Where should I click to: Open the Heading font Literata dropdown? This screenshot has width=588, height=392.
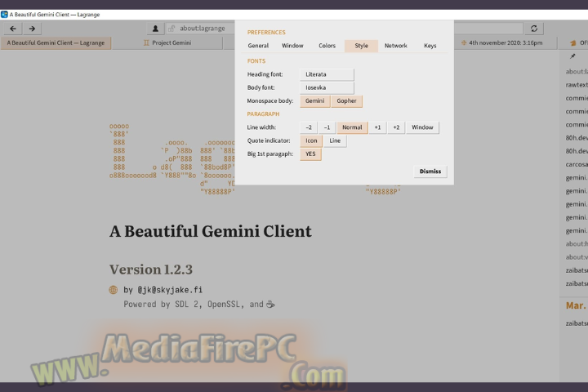(x=326, y=74)
